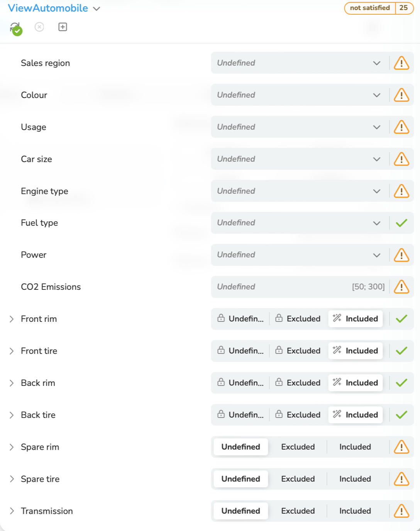Set Transmission to Included
This screenshot has height=531, width=420.
pos(355,511)
